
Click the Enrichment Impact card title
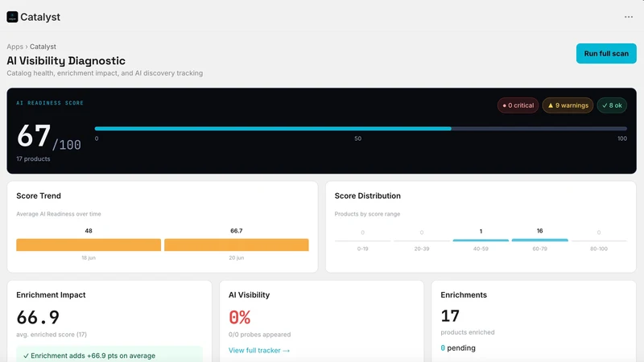[x=51, y=294]
